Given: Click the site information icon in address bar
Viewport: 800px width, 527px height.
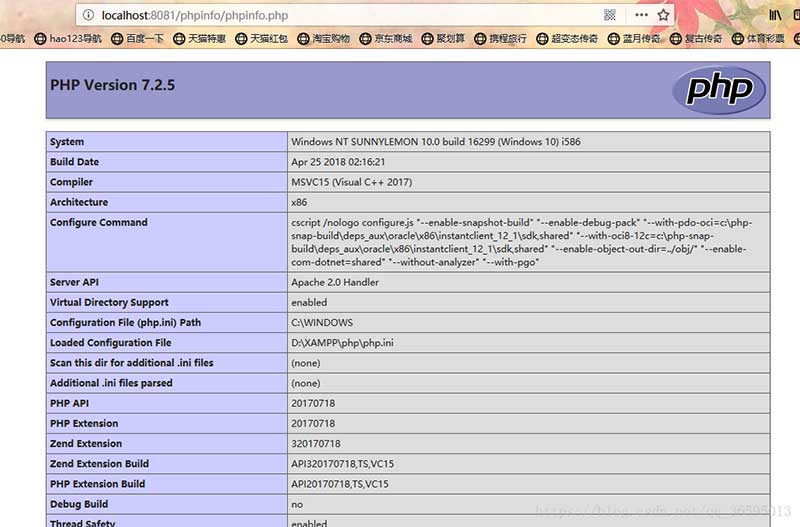Looking at the screenshot, I should (88, 15).
